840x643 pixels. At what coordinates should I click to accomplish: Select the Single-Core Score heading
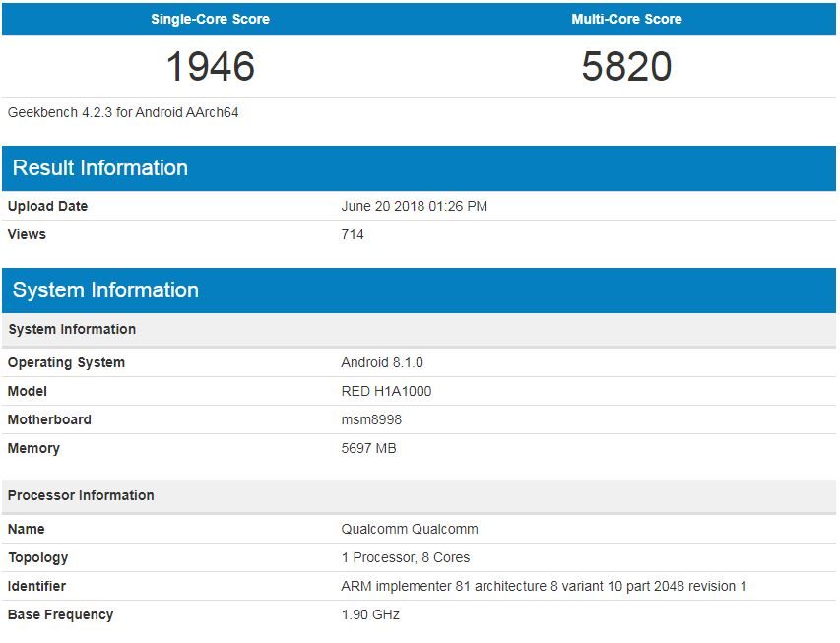[210, 20]
